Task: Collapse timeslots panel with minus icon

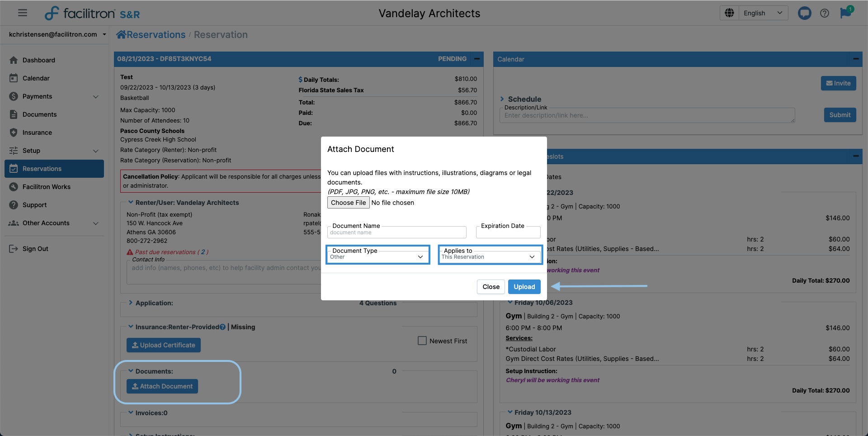Action: pyautogui.click(x=856, y=156)
